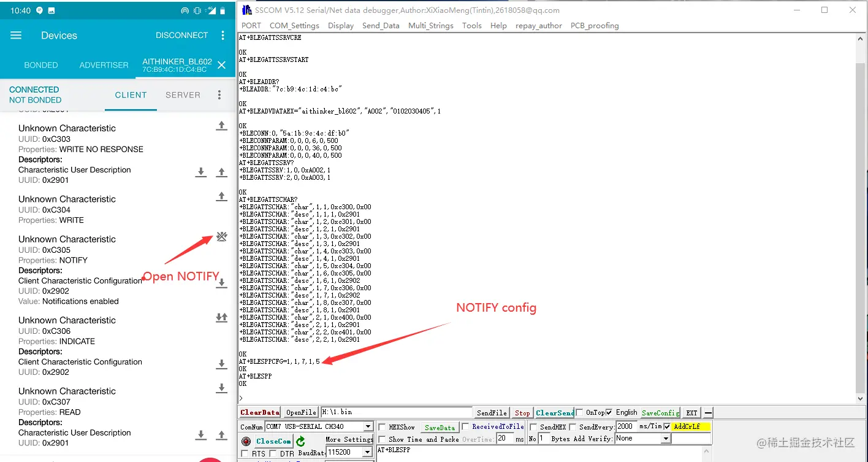This screenshot has height=462, width=868.
Task: Click the CloseCom button
Action: pos(273,441)
